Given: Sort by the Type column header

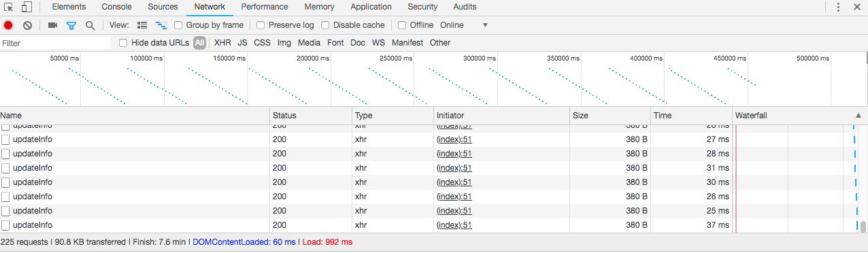Looking at the screenshot, I should tap(393, 116).
